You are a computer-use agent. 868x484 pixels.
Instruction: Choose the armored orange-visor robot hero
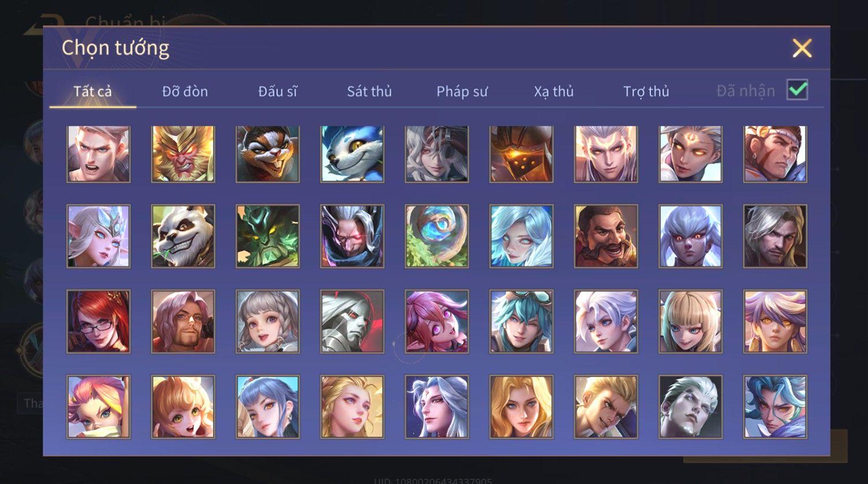(x=521, y=154)
